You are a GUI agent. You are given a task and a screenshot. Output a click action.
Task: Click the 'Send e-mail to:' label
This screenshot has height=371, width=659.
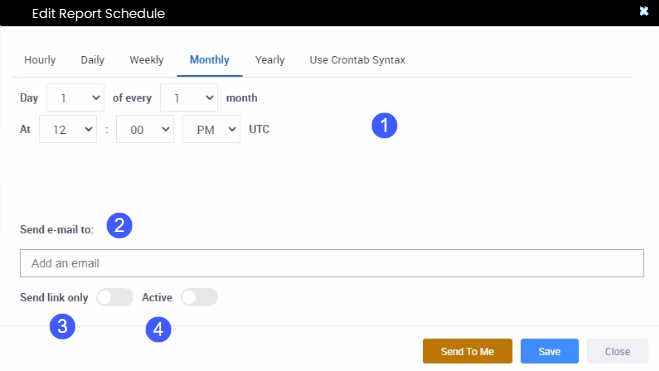pos(57,229)
